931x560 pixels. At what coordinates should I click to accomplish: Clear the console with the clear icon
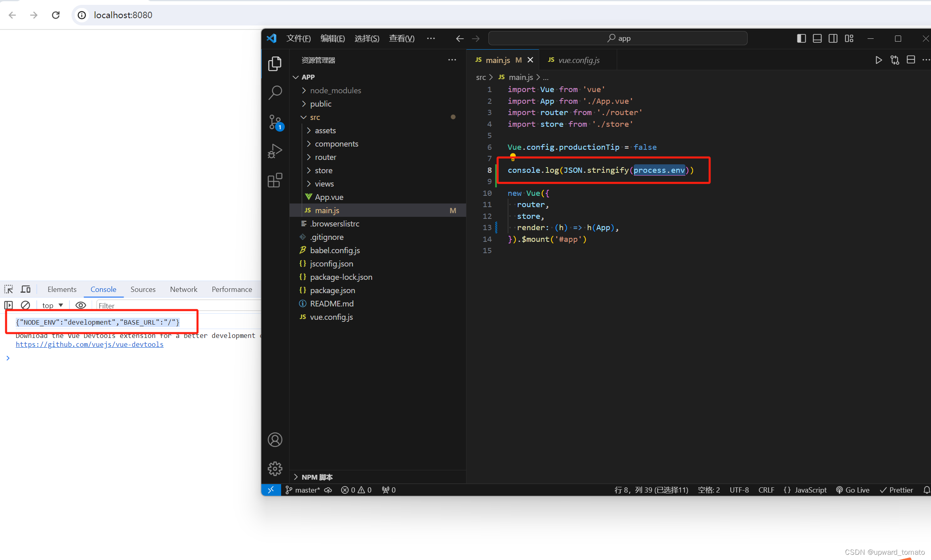point(25,305)
